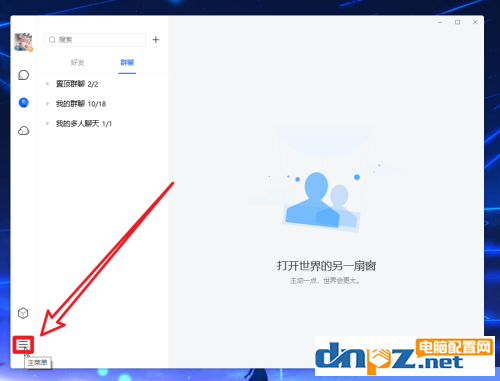Open the main menu hamburger icon
This screenshot has height=381, width=500.
click(23, 345)
